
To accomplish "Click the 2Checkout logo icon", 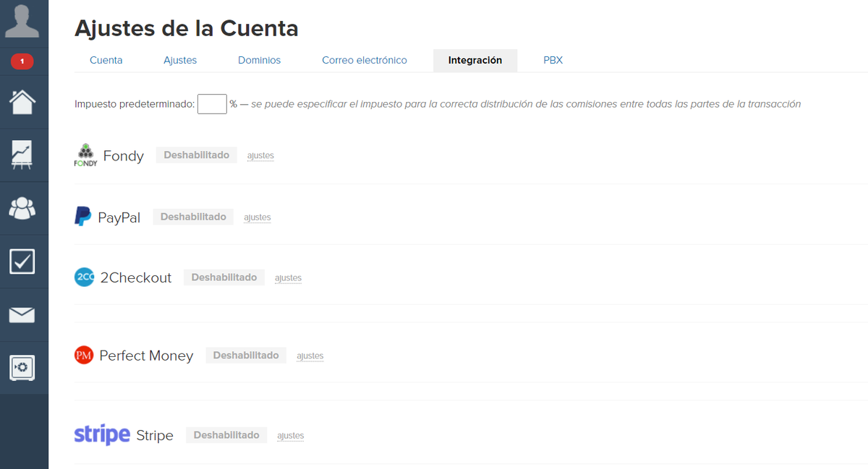I will pyautogui.click(x=85, y=277).
